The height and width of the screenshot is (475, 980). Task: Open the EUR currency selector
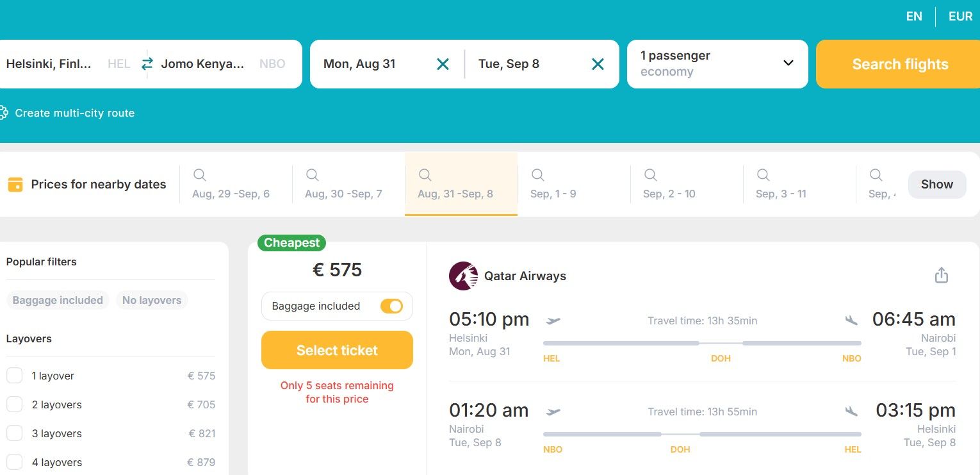(x=960, y=17)
